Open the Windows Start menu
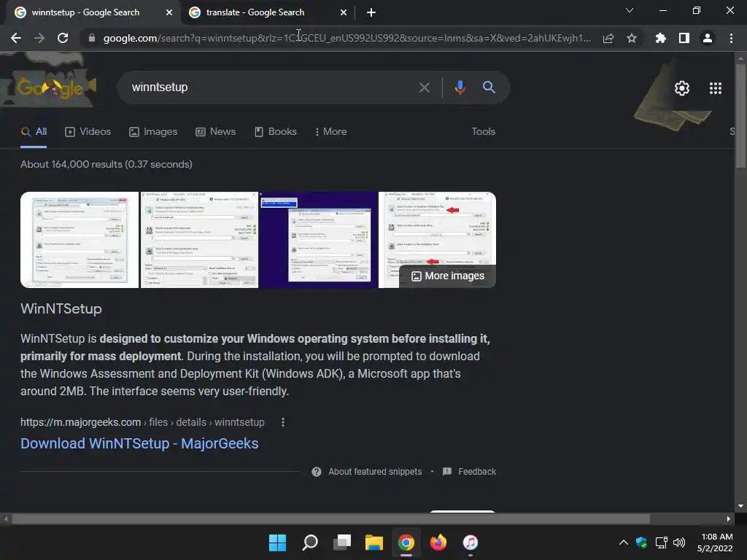The image size is (747, 560). pos(277,542)
